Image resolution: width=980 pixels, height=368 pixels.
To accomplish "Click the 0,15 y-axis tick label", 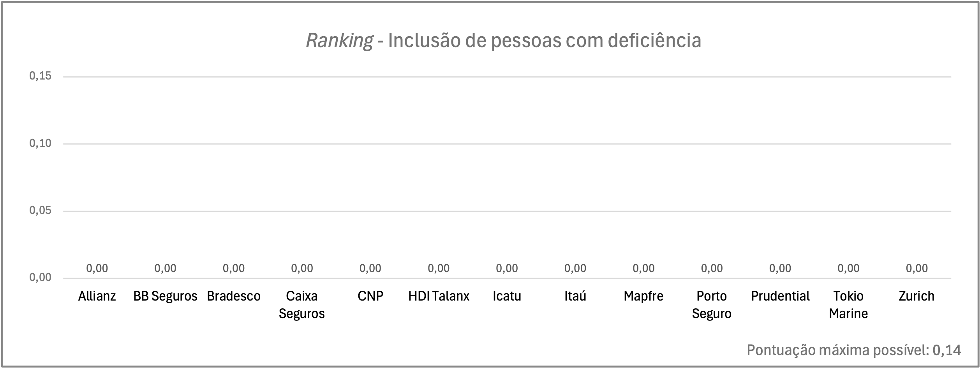I will (41, 76).
